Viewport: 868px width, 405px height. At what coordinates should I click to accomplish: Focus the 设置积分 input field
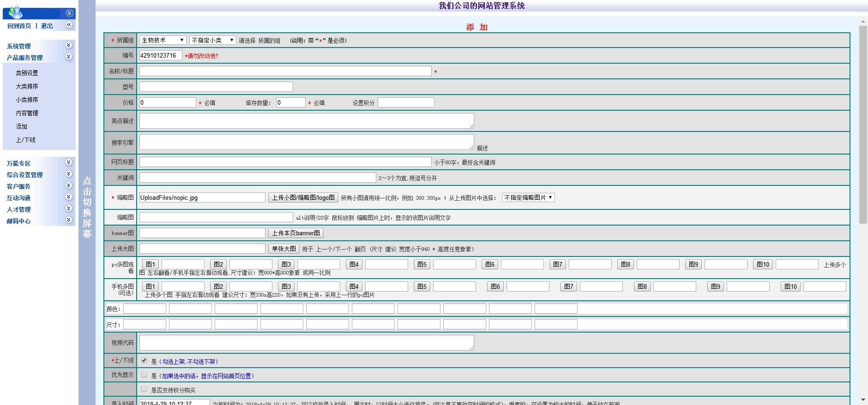(406, 102)
